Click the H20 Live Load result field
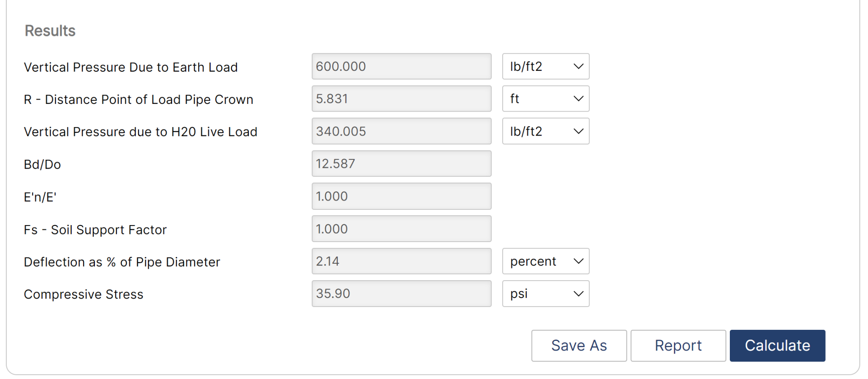Image resolution: width=868 pixels, height=379 pixels. click(401, 131)
